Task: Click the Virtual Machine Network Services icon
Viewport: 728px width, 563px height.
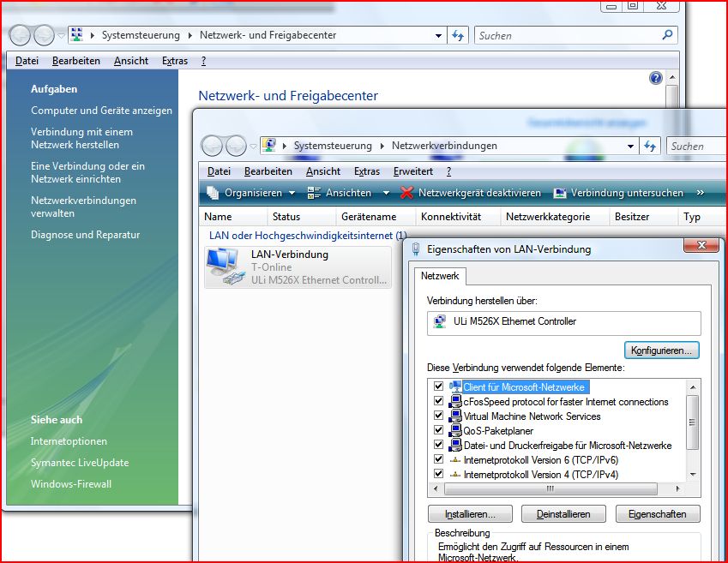Action: pyautogui.click(x=455, y=416)
